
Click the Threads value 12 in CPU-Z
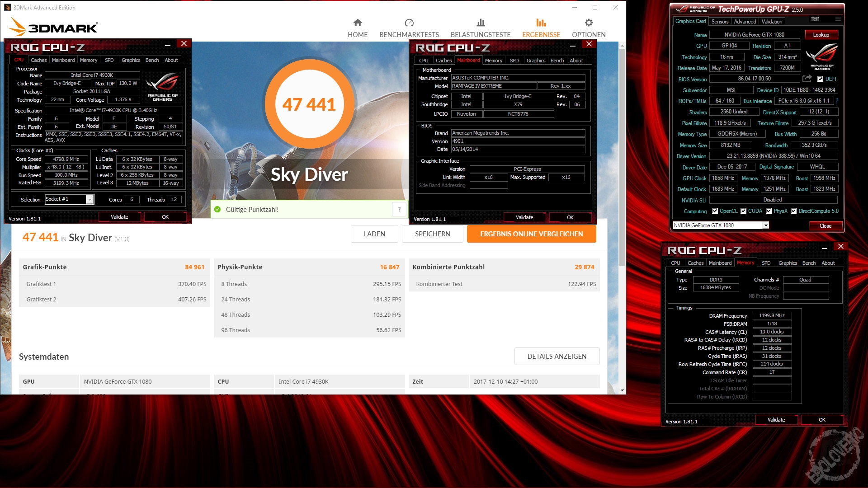(x=174, y=200)
